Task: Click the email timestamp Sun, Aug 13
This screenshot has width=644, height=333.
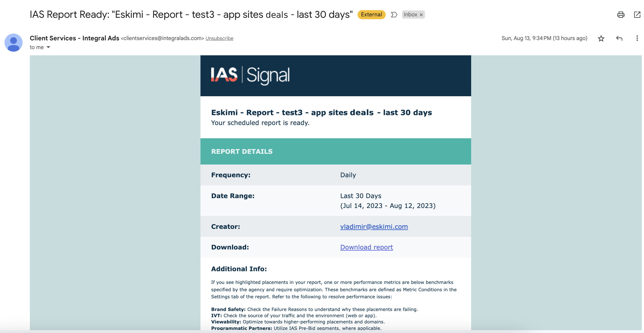Action: point(544,38)
